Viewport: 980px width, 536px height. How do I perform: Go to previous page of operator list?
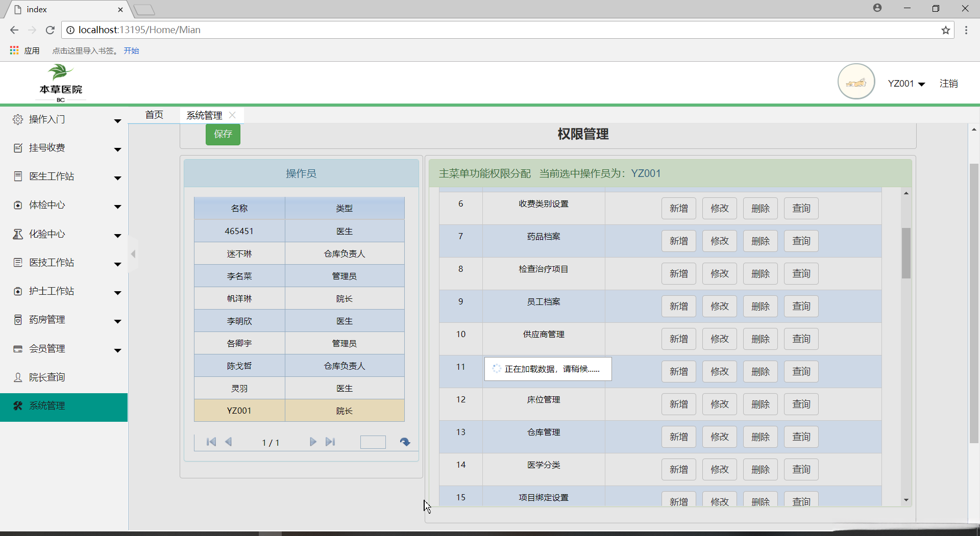[x=228, y=442]
